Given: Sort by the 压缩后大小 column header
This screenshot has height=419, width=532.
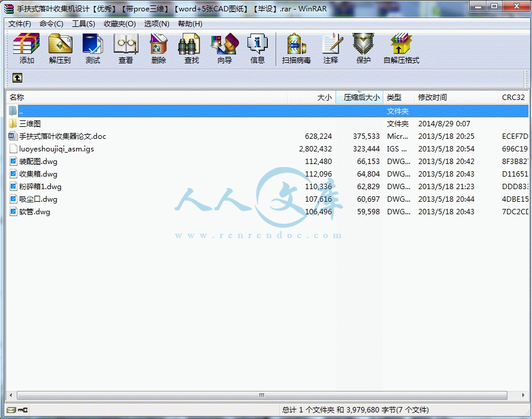Looking at the screenshot, I should 359,98.
